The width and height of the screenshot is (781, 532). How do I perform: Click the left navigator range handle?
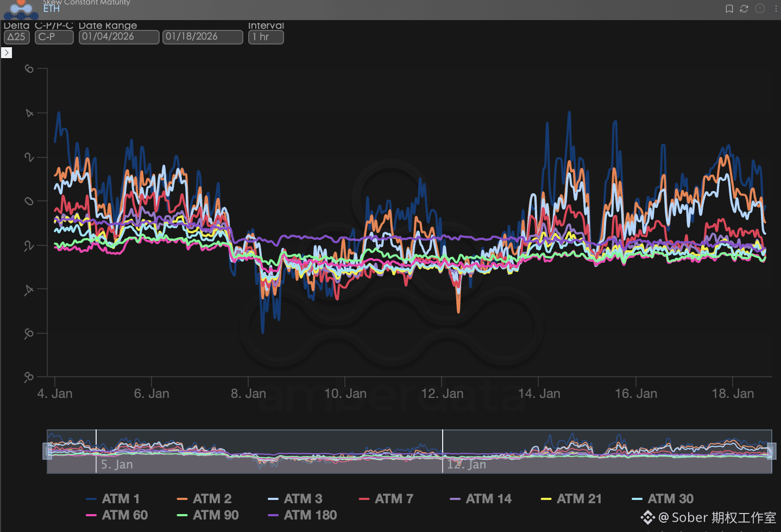coord(47,451)
